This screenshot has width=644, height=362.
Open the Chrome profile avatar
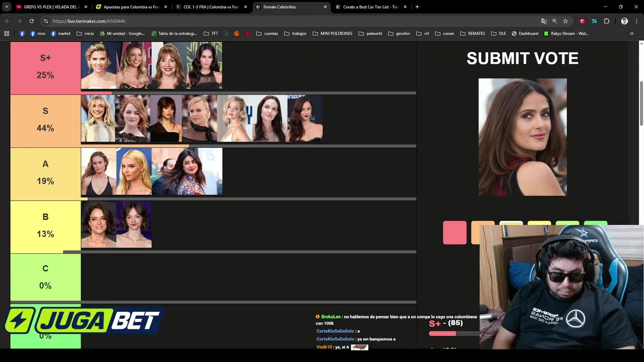point(624,21)
